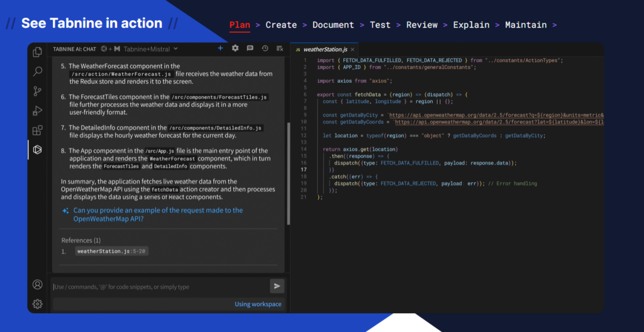Viewport: 644px width, 332px height.
Task: Click the import axios line in editor
Action: [355, 81]
